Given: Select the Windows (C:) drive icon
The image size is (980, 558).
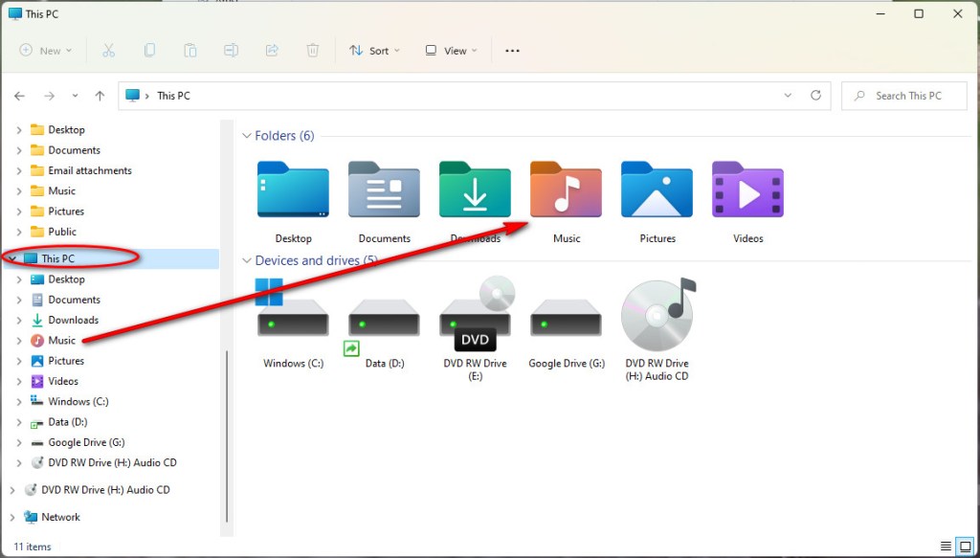Looking at the screenshot, I should 293,316.
